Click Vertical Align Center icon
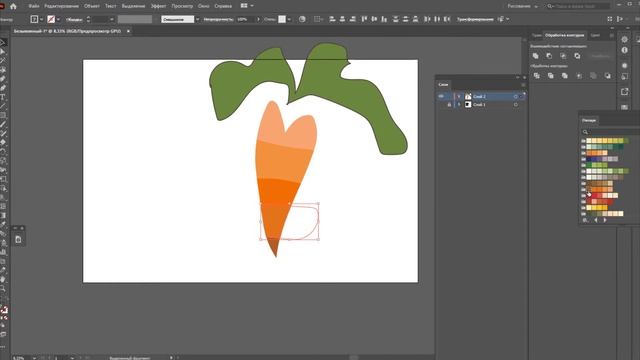The image size is (640, 360). click(x=374, y=19)
